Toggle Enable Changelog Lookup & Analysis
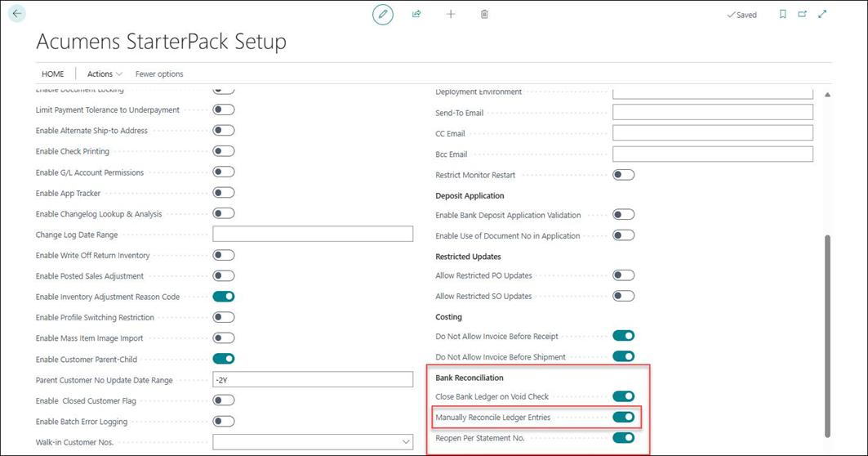This screenshot has width=868, height=456. pos(224,213)
